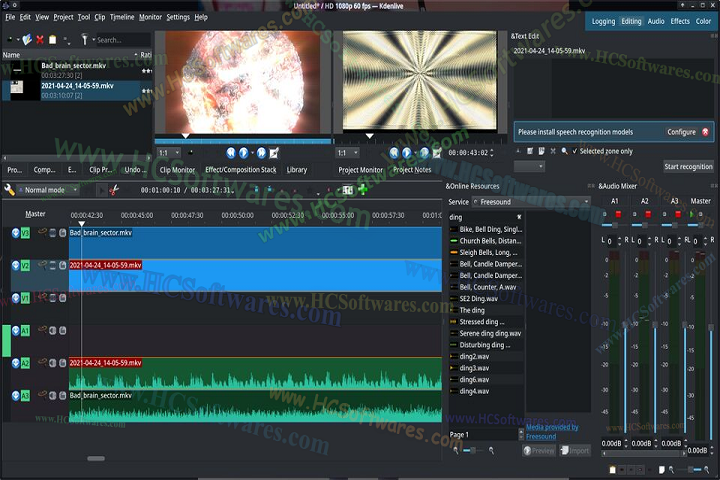The image size is (720, 480).
Task: Select the Audio workspace layout
Action: [656, 21]
